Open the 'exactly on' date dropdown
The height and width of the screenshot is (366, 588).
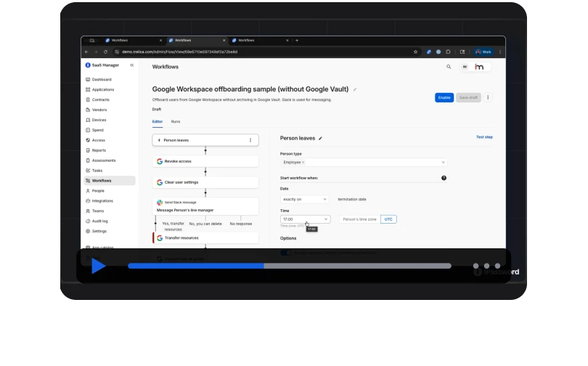tap(304, 200)
